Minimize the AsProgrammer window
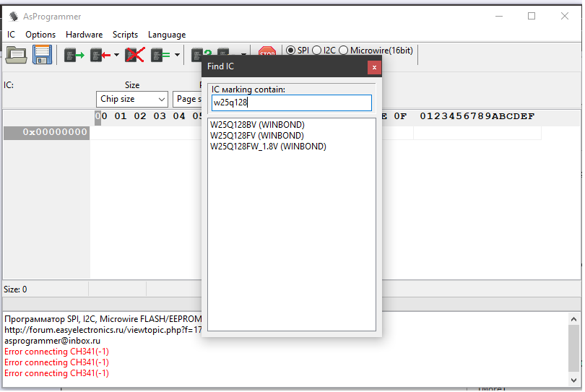 [x=499, y=16]
